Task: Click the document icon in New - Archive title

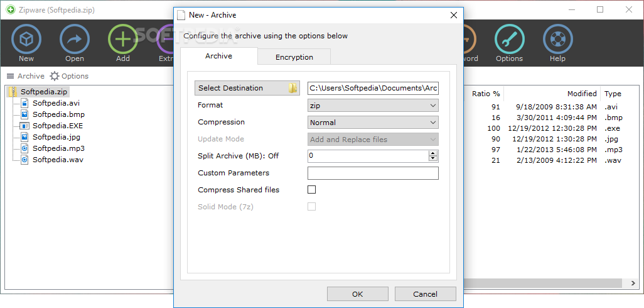Action: pyautogui.click(x=181, y=15)
